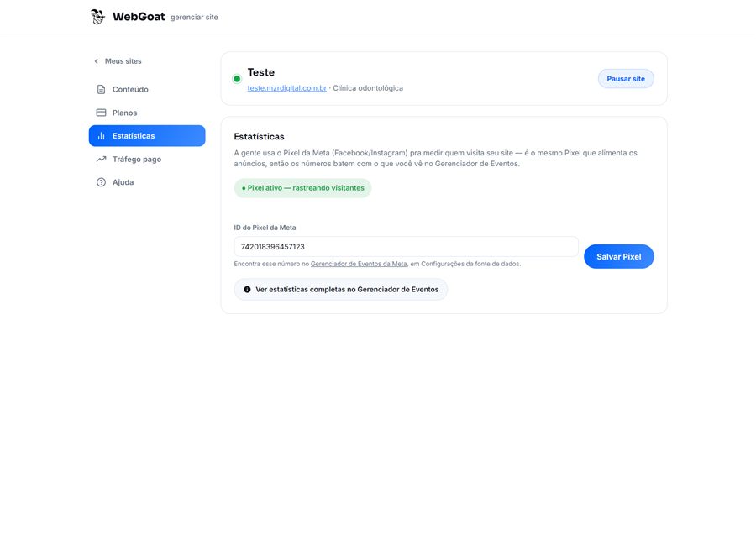Image resolution: width=756 pixels, height=540 pixels.
Task: Click the green site status dot
Action: tap(237, 79)
